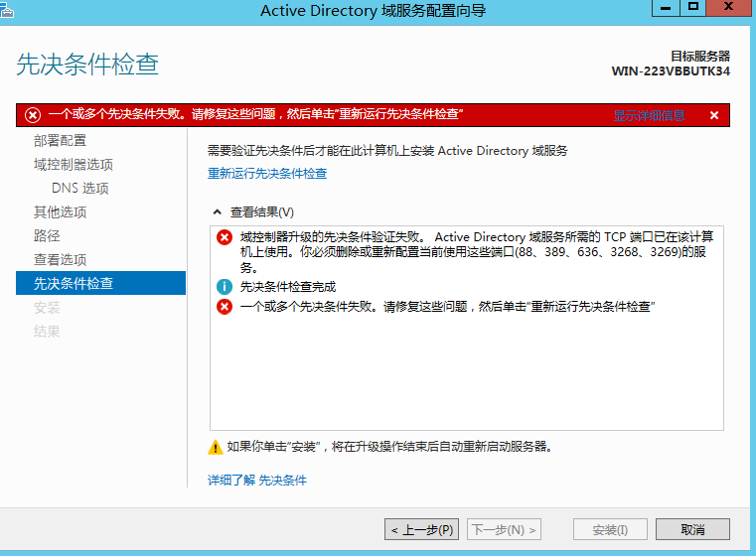Image resolution: width=756 pixels, height=556 pixels.
Task: Minimize the configuration wizard window
Action: point(666,8)
